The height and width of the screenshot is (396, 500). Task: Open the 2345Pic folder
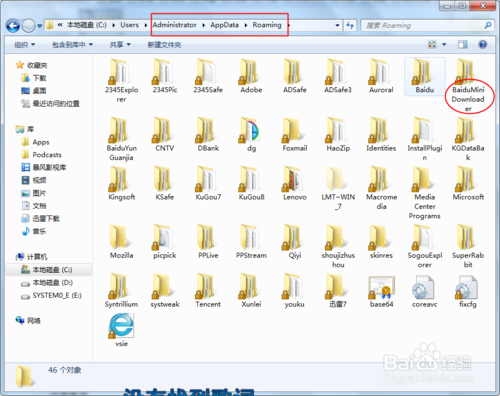(x=165, y=76)
